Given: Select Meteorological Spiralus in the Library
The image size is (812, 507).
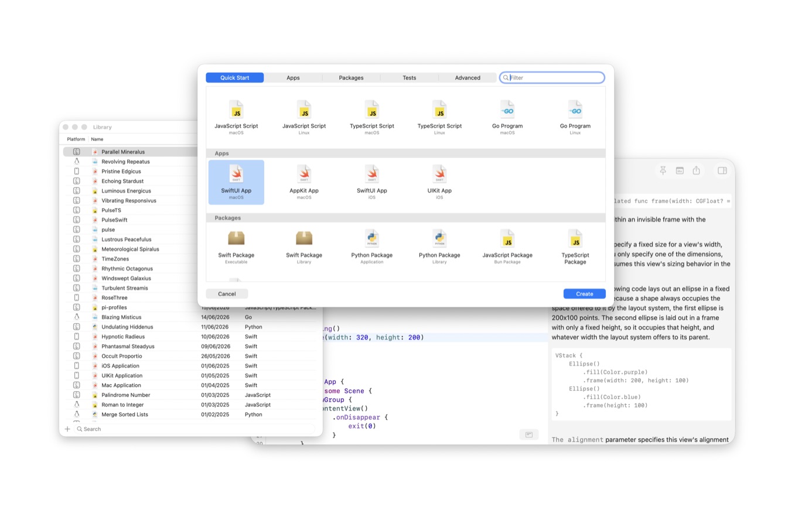Looking at the screenshot, I should click(x=130, y=249).
